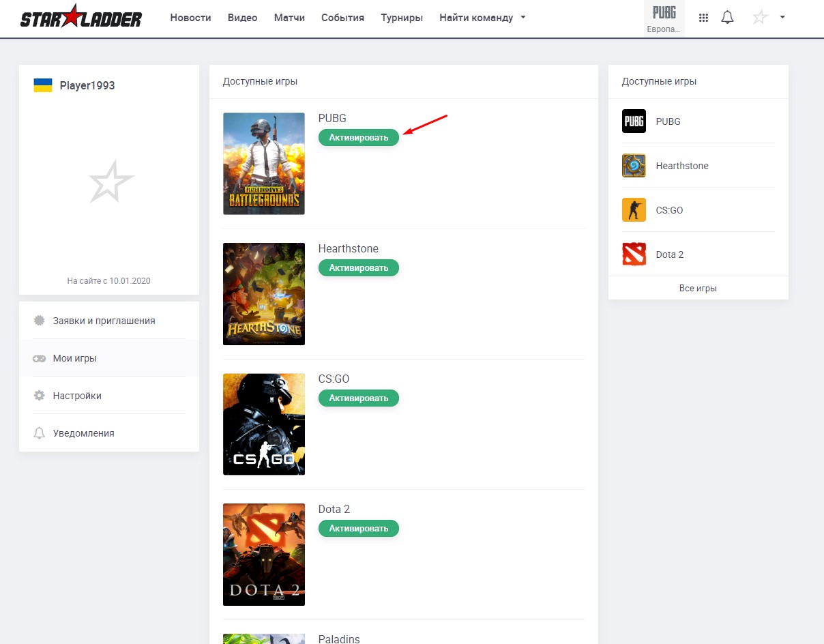Open the Турниры menu item
Screen dimensions: 824x644
coord(402,18)
